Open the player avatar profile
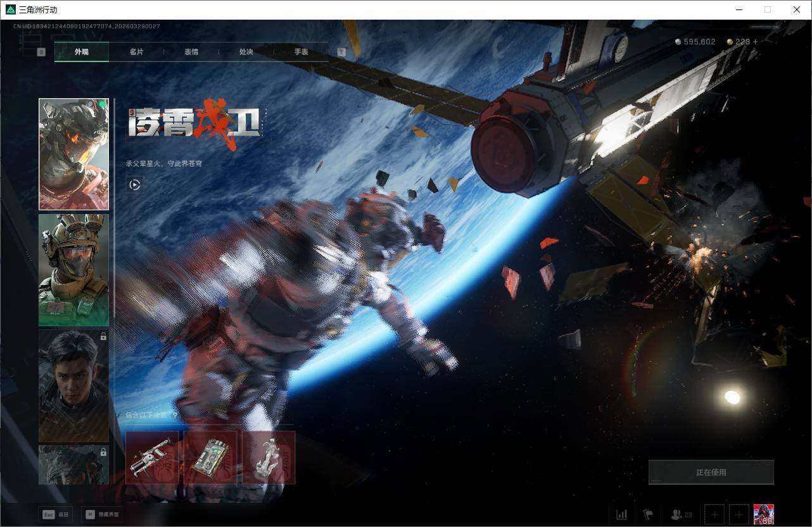This screenshot has width=812, height=527. (x=764, y=514)
